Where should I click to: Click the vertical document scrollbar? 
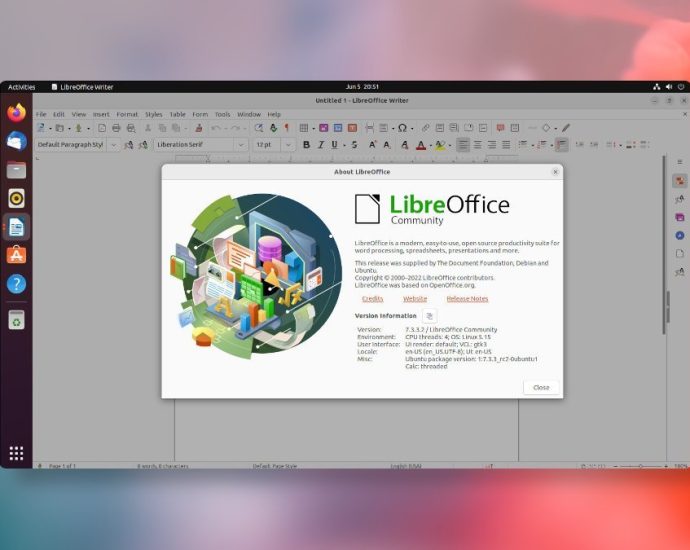[x=664, y=246]
